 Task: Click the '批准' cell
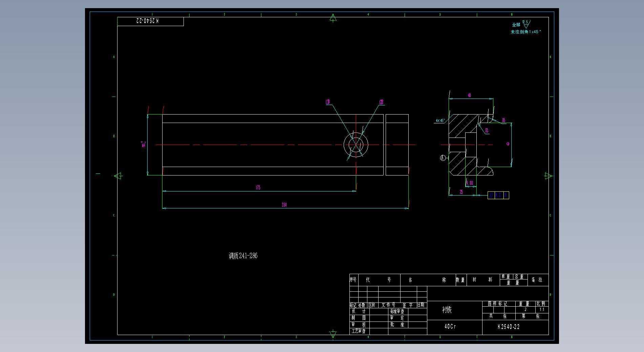click(x=397, y=325)
